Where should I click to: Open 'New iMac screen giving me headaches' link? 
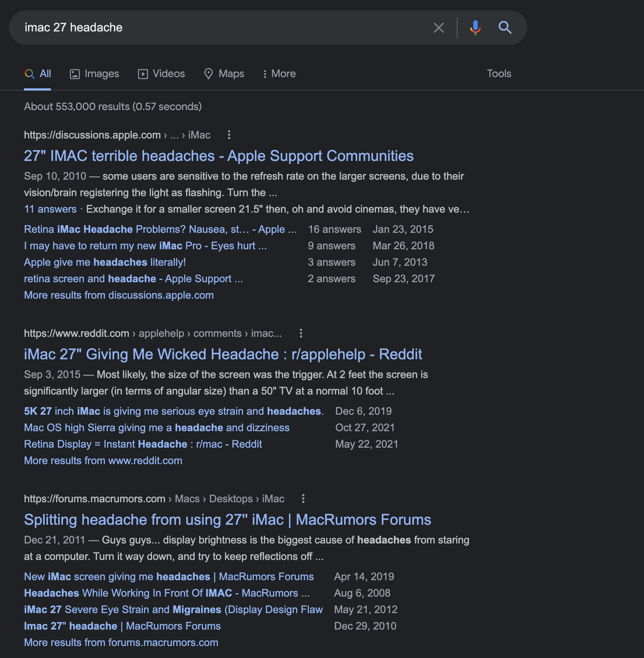pyautogui.click(x=169, y=577)
